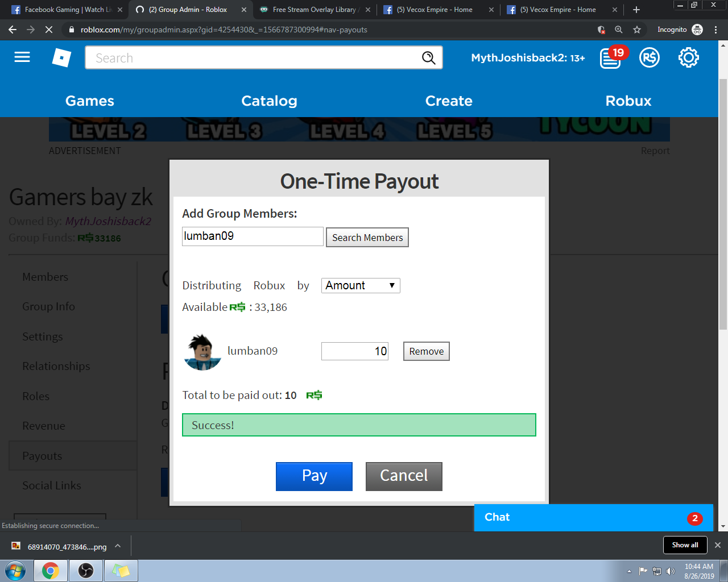Open OBS Studio from the taskbar
The width and height of the screenshot is (728, 582).
point(86,571)
